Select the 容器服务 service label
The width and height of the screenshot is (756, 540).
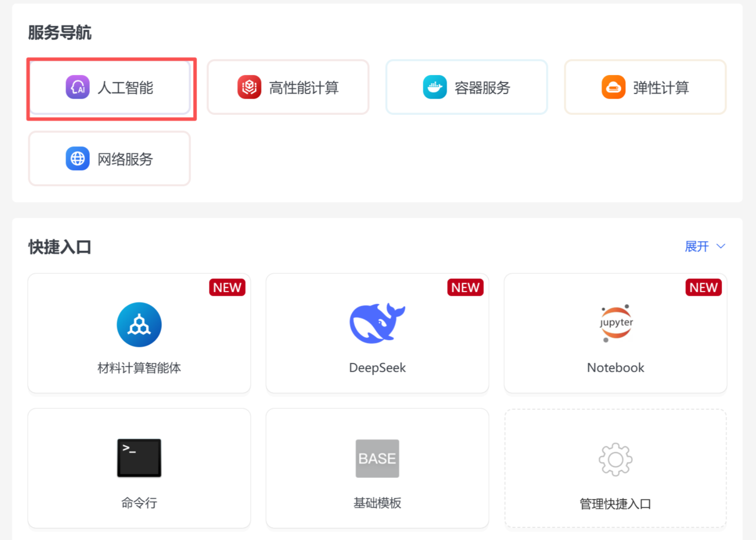click(x=482, y=88)
